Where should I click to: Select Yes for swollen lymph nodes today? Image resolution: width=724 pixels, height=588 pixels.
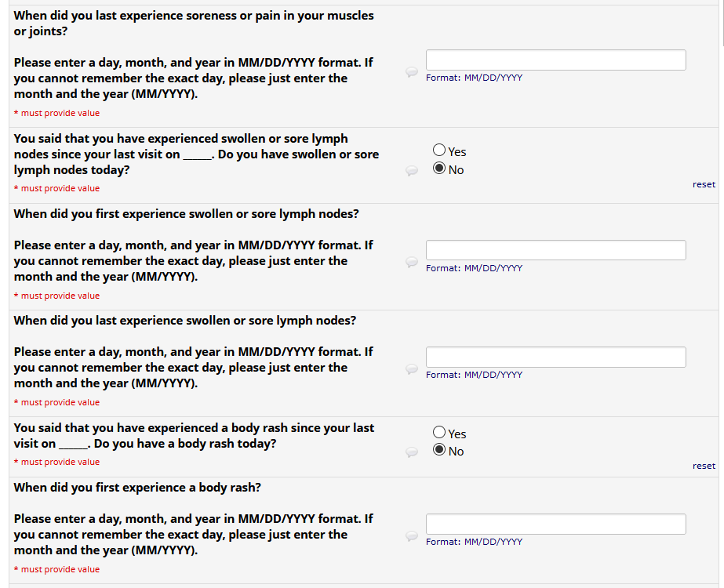point(439,151)
